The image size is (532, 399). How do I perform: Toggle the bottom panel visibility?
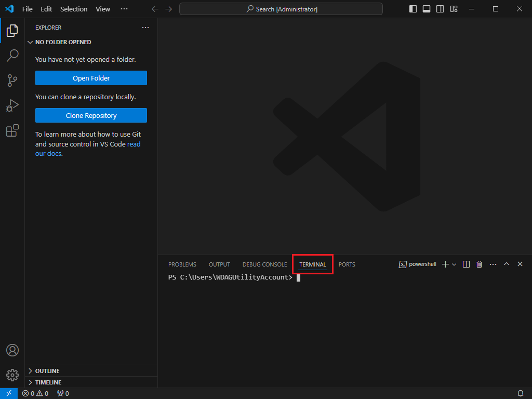[x=427, y=9]
